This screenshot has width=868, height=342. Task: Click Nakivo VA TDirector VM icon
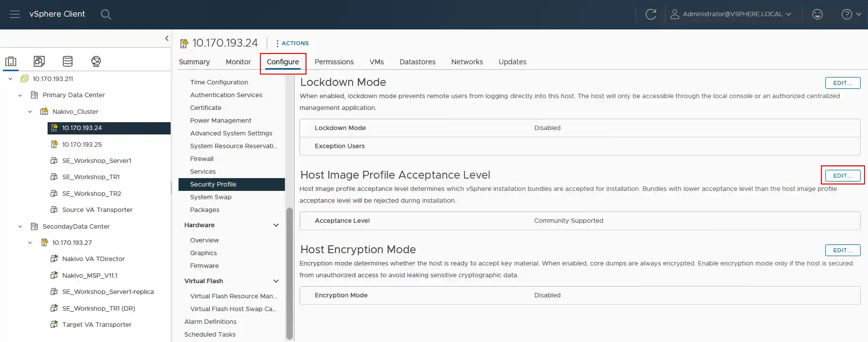(54, 259)
